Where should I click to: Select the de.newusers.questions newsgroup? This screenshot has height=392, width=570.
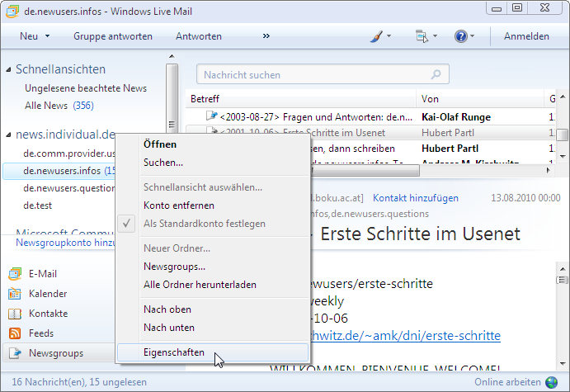pos(69,188)
